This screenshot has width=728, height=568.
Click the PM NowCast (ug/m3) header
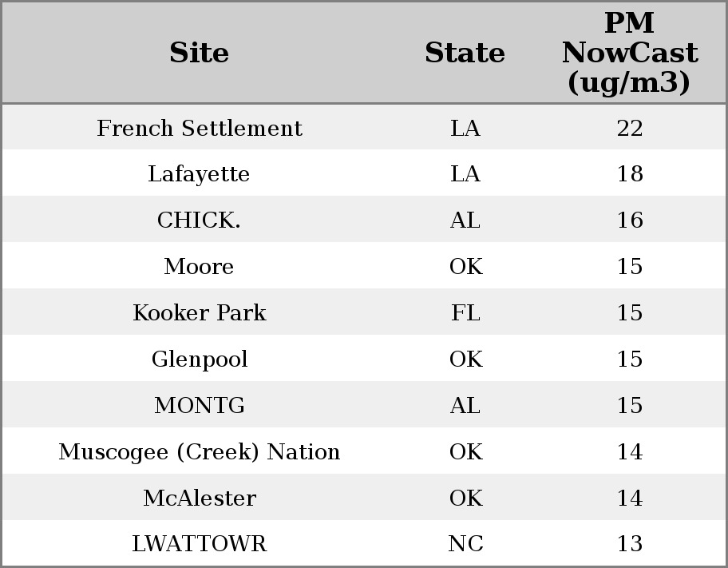(629, 54)
